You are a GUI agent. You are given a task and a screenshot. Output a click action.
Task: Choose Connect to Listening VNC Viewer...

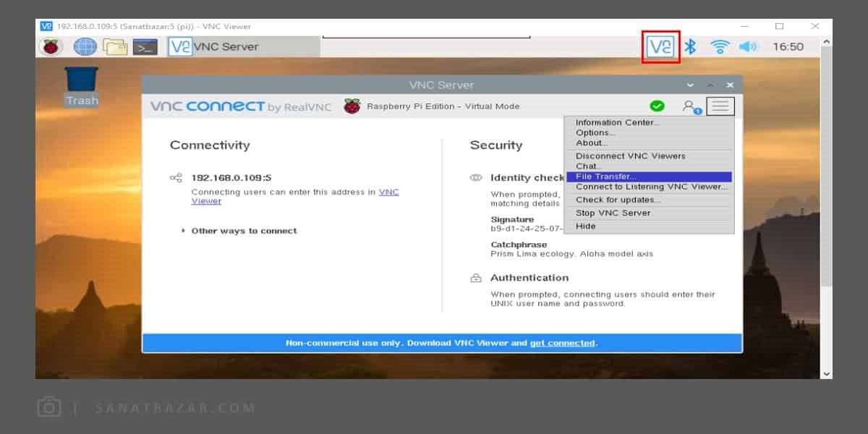tap(649, 187)
